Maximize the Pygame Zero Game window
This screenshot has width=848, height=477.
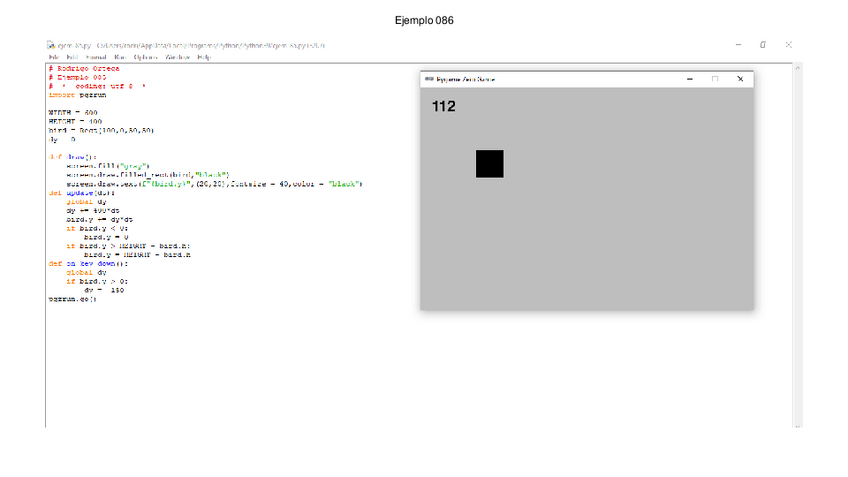coord(715,79)
